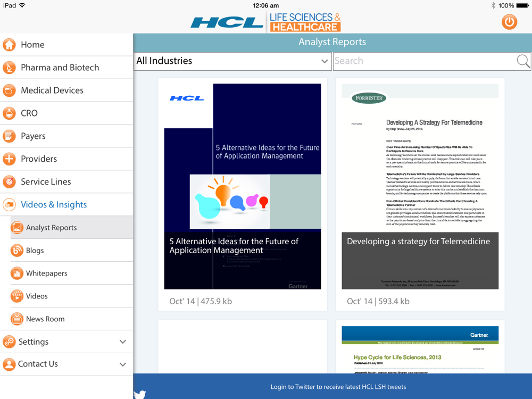Tap the battery indicator in status bar
Viewport: 532px width, 399px height.
pos(522,5)
